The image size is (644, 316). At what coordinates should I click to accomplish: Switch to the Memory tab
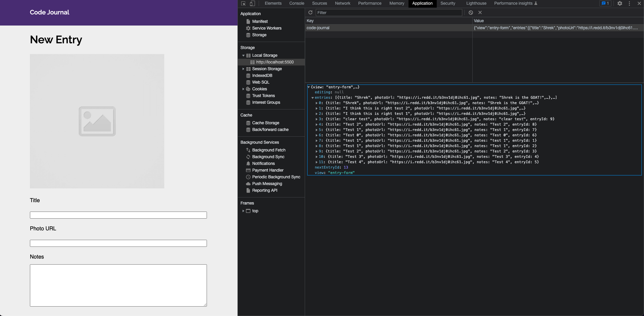(397, 3)
